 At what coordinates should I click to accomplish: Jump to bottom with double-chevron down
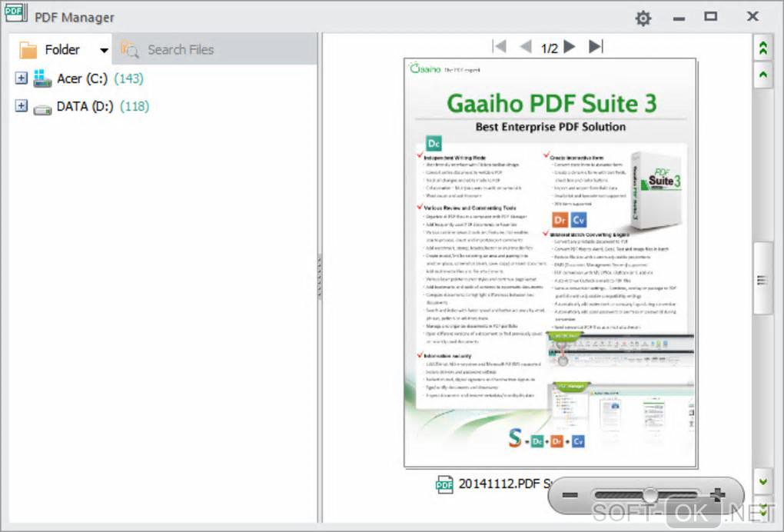click(763, 510)
